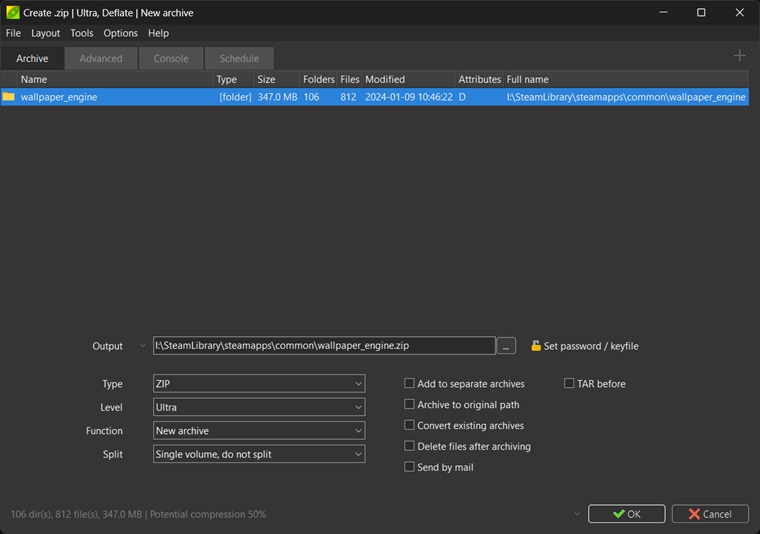
Task: Open the small arrow beside Output label
Action: coord(142,346)
